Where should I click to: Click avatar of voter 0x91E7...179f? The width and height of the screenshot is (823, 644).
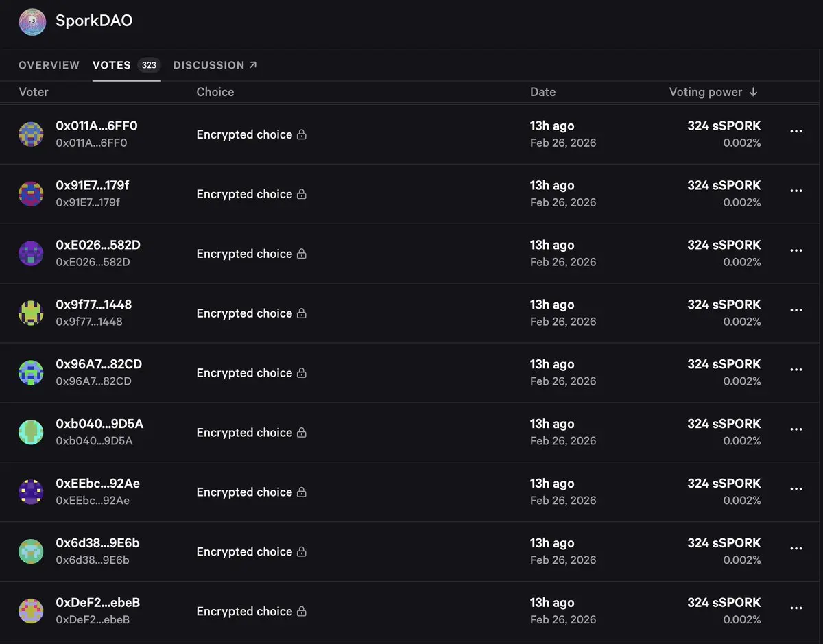coord(31,194)
